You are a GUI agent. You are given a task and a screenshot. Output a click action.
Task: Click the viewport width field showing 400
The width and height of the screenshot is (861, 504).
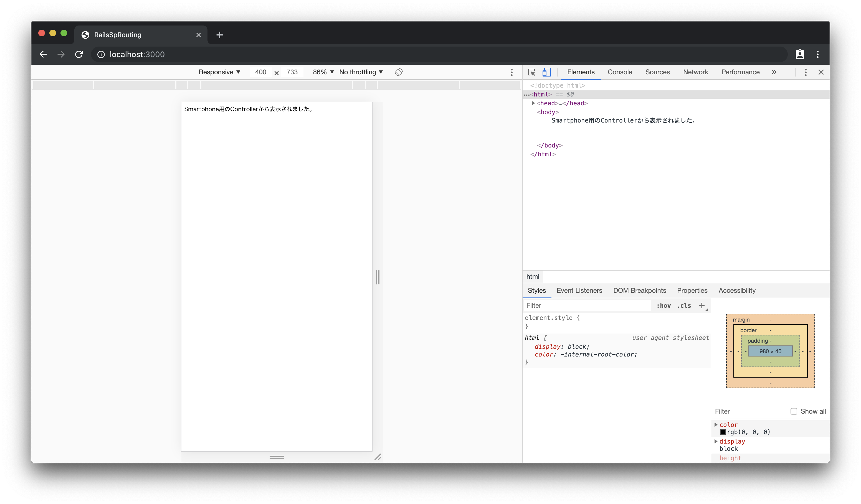[260, 72]
